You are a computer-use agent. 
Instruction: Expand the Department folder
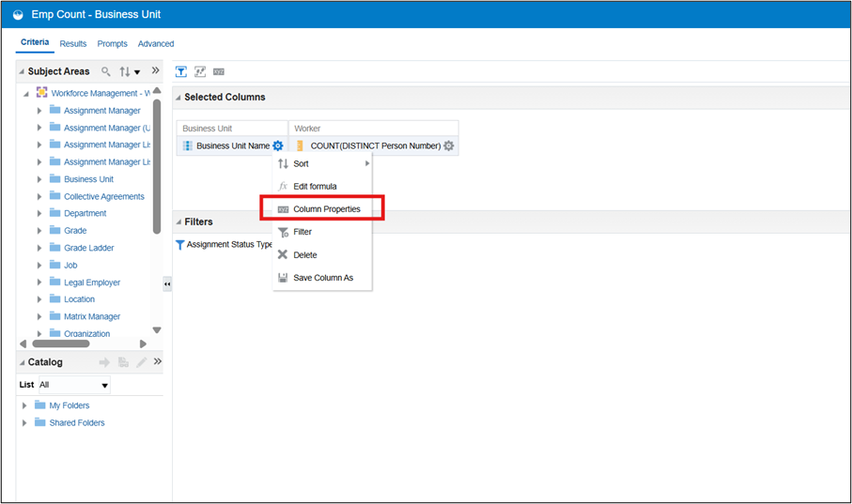tap(39, 213)
